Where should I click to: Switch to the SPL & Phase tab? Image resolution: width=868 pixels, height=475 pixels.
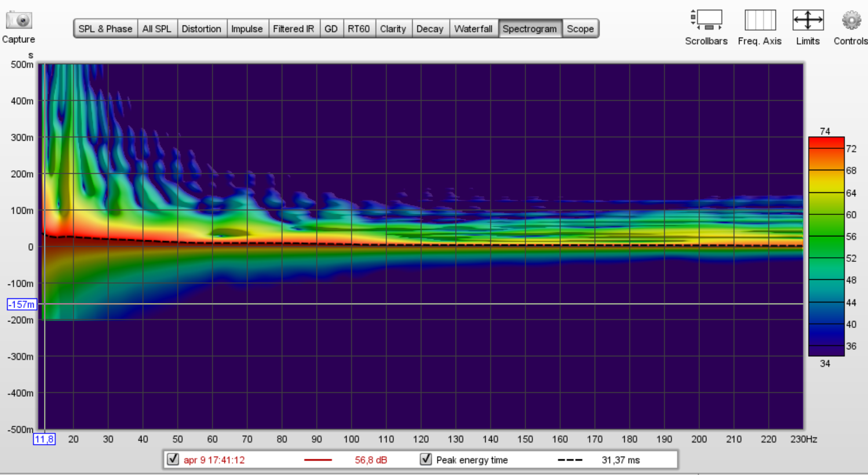click(x=105, y=29)
